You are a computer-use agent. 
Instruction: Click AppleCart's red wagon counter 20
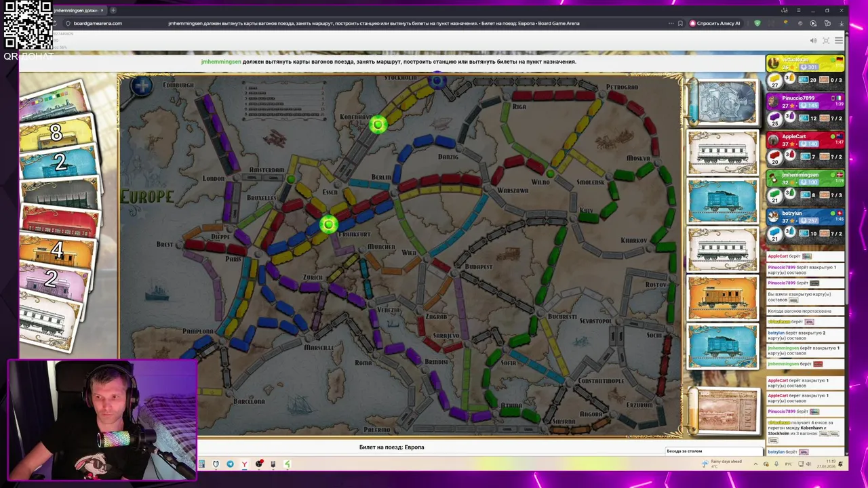(776, 157)
